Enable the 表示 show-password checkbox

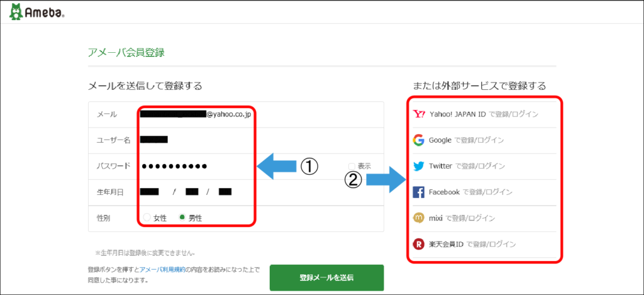pos(352,166)
